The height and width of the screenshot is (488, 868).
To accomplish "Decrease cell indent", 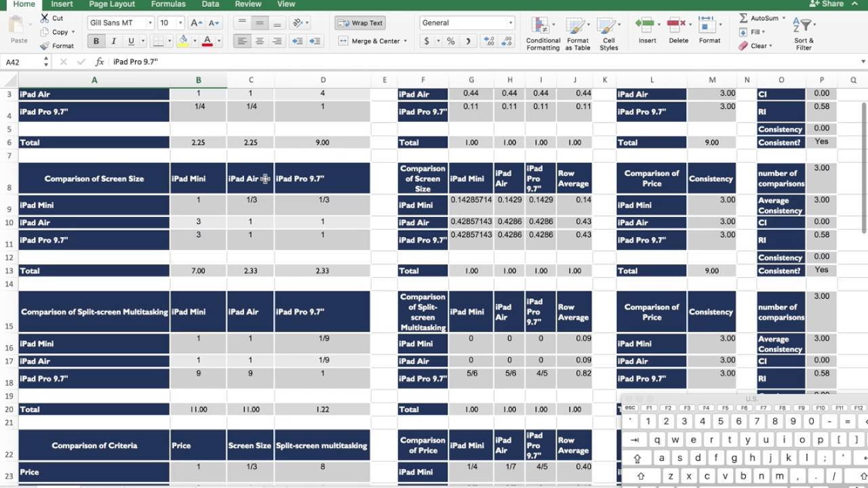I will point(297,41).
